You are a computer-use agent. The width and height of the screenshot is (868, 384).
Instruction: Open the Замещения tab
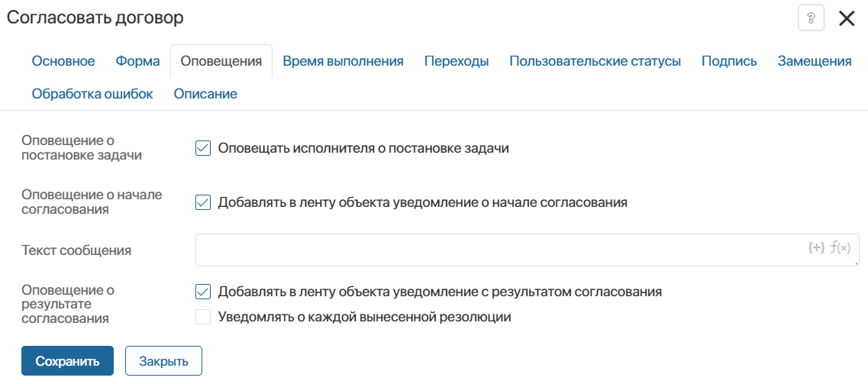click(x=815, y=61)
